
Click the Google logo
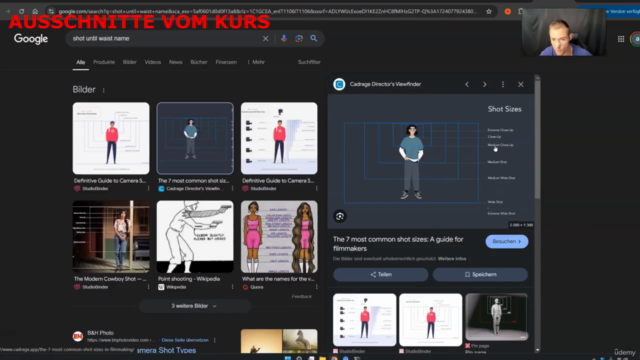[31, 39]
